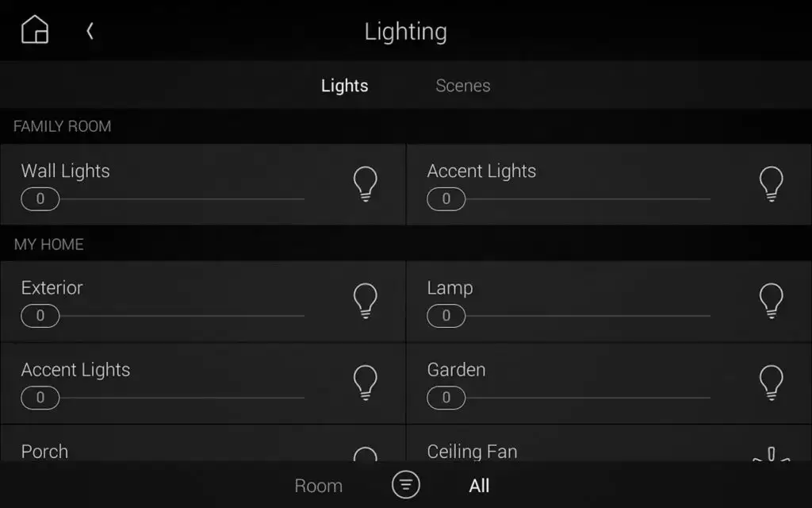Image resolution: width=812 pixels, height=508 pixels.
Task: Choose the All filter option
Action: pos(479,485)
